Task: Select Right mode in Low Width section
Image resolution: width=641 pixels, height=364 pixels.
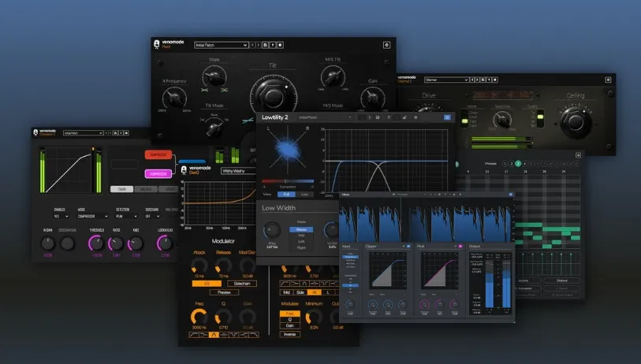Action: (x=301, y=247)
